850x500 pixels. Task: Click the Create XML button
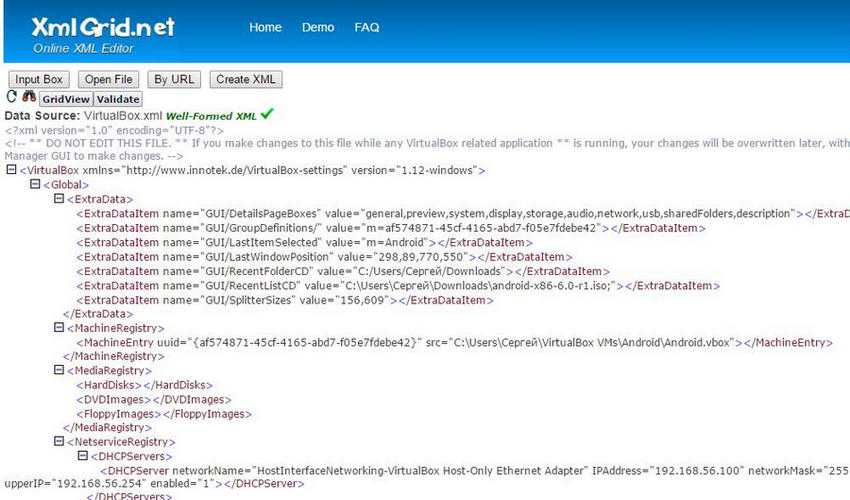tap(246, 79)
